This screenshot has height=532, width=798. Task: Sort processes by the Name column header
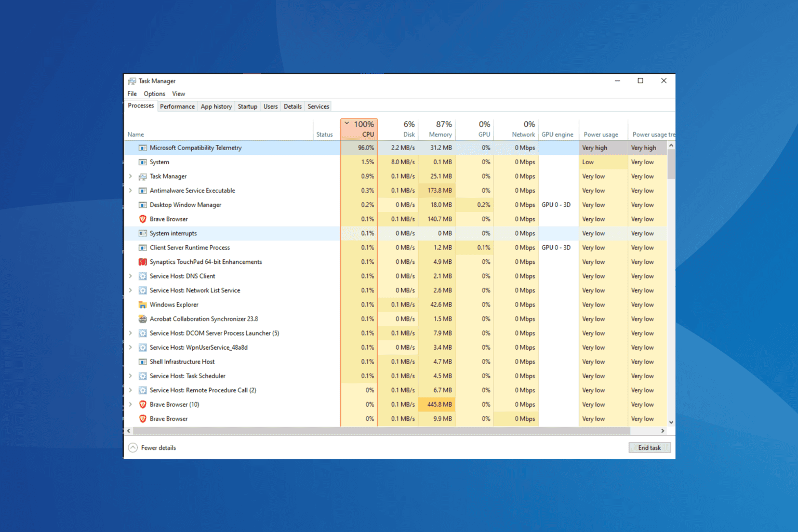point(219,129)
